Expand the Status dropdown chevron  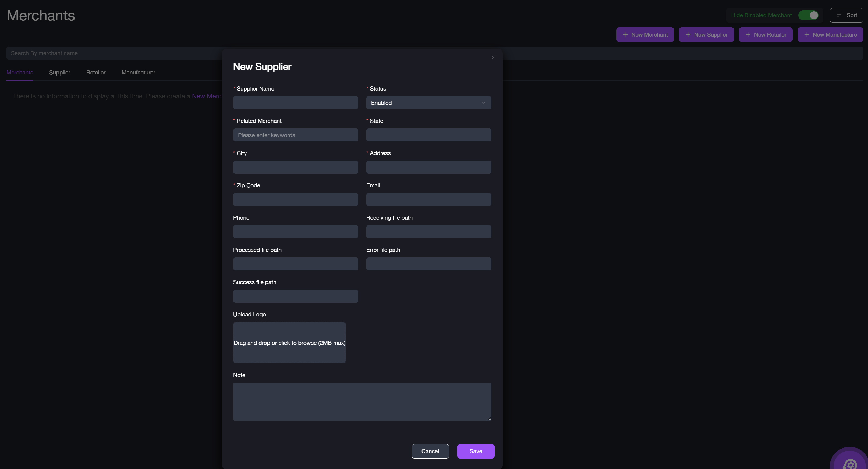(x=484, y=103)
